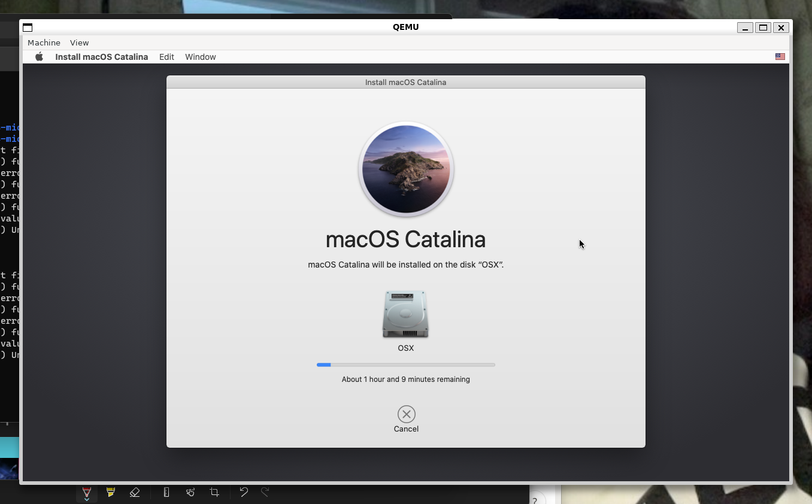Click the 'will be installed on the disk' message
Image resolution: width=812 pixels, height=504 pixels.
pyautogui.click(x=405, y=265)
